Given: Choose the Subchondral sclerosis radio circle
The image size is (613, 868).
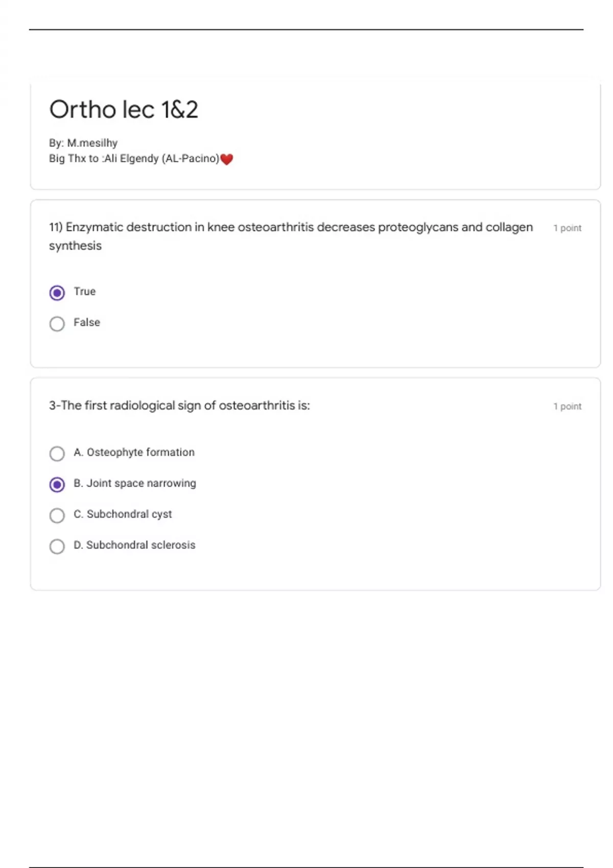Looking at the screenshot, I should point(57,546).
